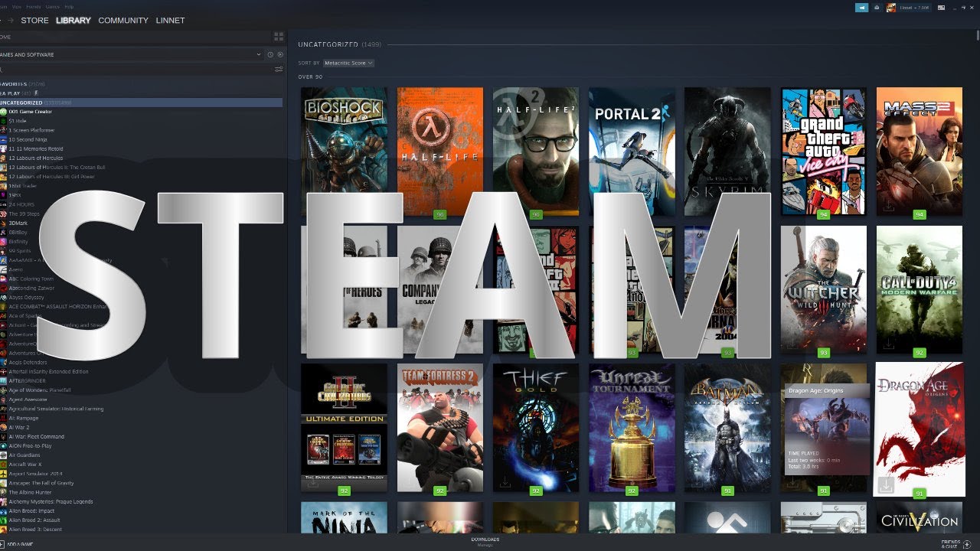
Task: Click the forward navigation arrow
Action: tap(9, 20)
